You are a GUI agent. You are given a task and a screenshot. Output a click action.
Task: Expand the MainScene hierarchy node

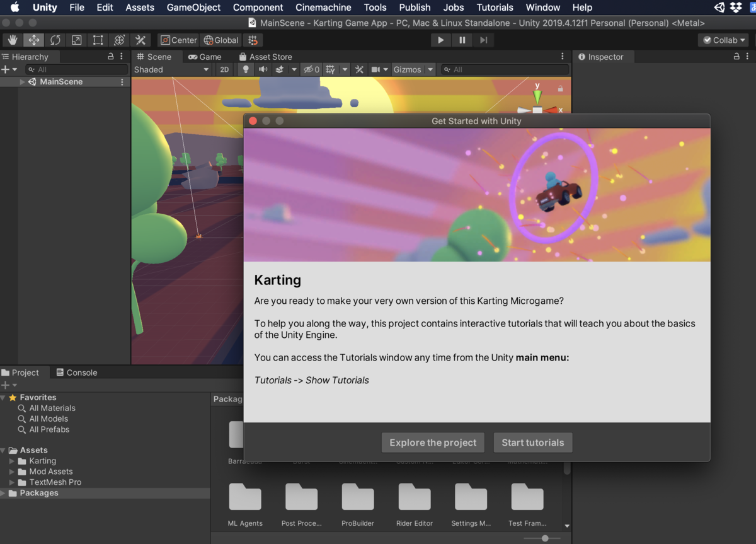[23, 82]
